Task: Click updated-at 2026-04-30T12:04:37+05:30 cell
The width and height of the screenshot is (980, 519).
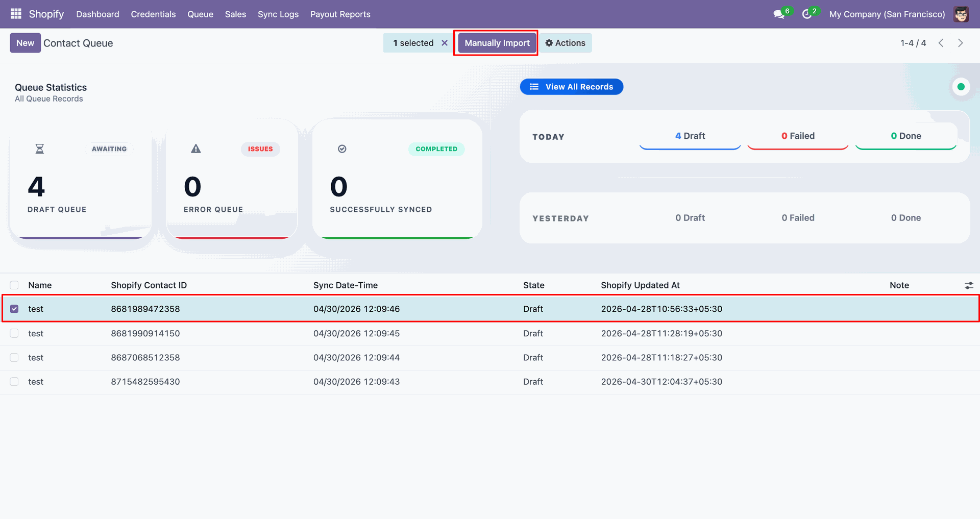Action: point(661,382)
